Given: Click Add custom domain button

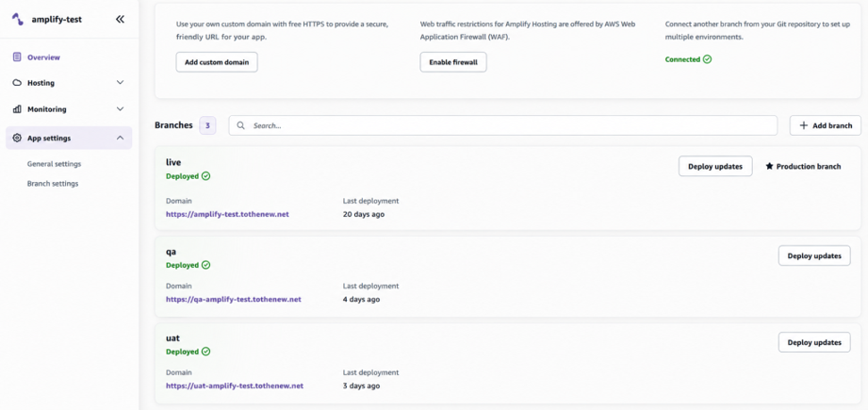Looking at the screenshot, I should [x=217, y=62].
